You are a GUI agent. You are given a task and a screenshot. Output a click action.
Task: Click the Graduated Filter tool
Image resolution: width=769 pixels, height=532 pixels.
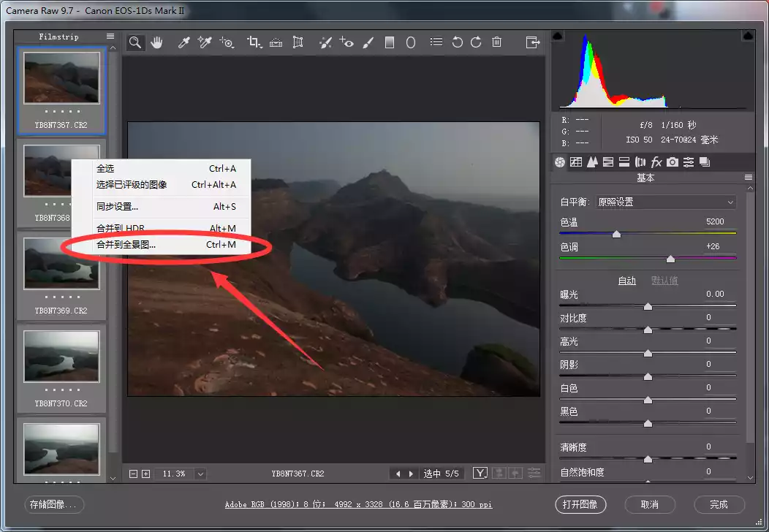[x=390, y=42]
